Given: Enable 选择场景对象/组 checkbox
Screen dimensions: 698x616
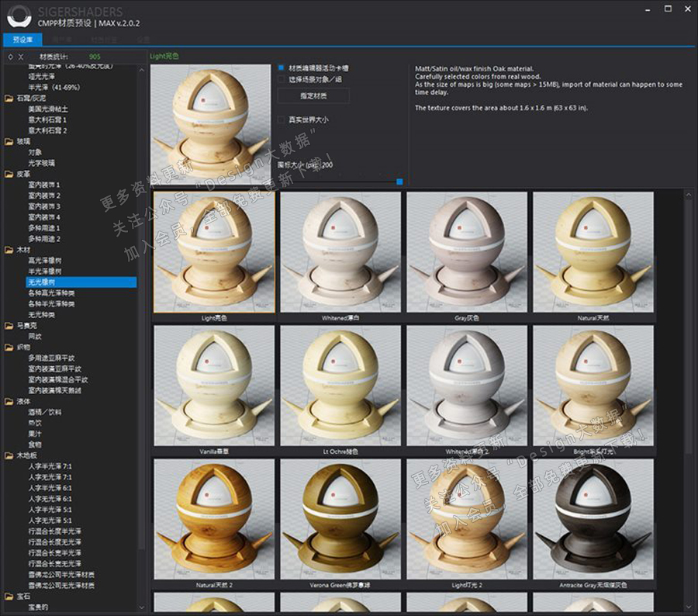Looking at the screenshot, I should click(x=282, y=79).
